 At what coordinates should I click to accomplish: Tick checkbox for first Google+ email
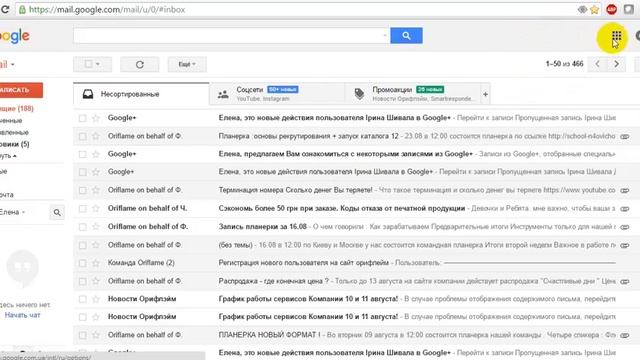(x=82, y=118)
